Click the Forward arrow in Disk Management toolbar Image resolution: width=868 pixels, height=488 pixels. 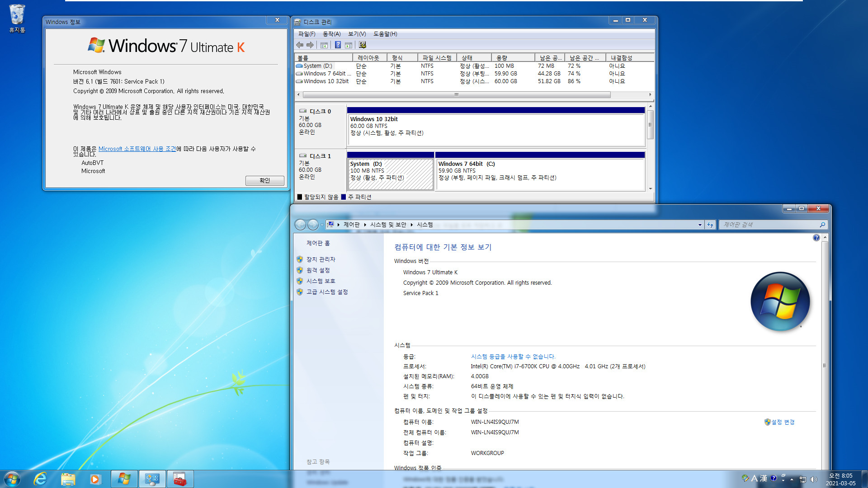pyautogui.click(x=310, y=45)
